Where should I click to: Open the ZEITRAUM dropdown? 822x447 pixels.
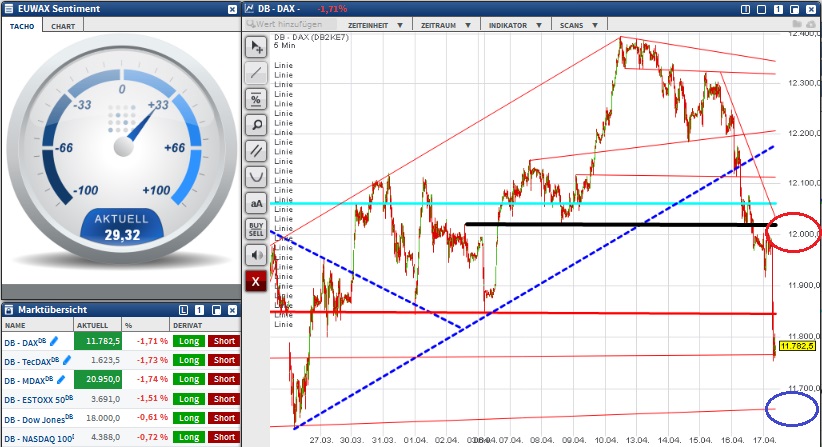[x=446, y=25]
